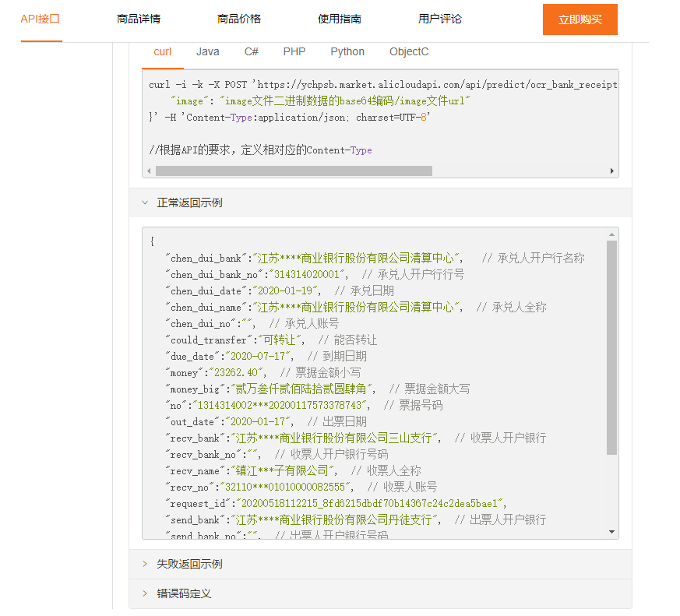Click the "send_bank" 丹徒支行 line
This screenshot has height=616, width=680.
point(356,519)
